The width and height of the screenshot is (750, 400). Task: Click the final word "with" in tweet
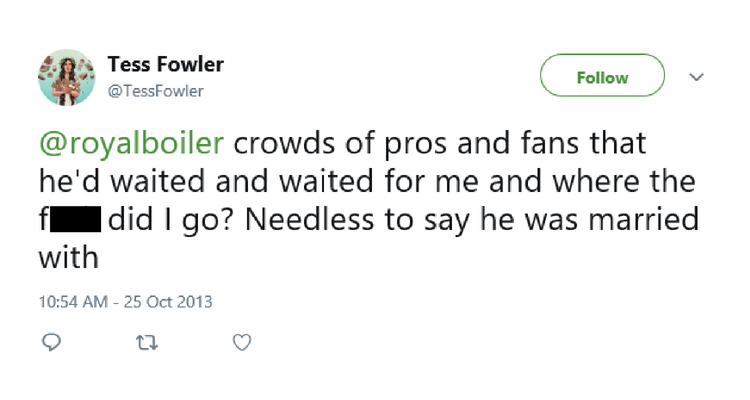(68, 258)
